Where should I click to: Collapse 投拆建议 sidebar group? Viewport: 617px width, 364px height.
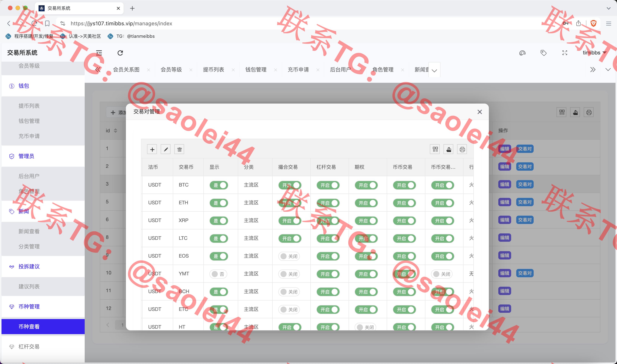coord(43,267)
